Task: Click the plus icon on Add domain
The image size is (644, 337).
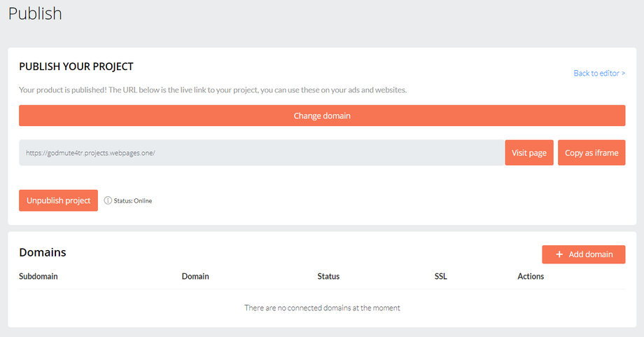Action: tap(559, 254)
